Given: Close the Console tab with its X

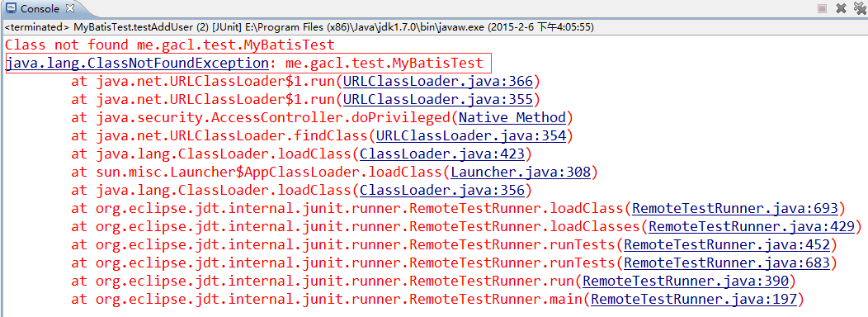Looking at the screenshot, I should click(69, 8).
